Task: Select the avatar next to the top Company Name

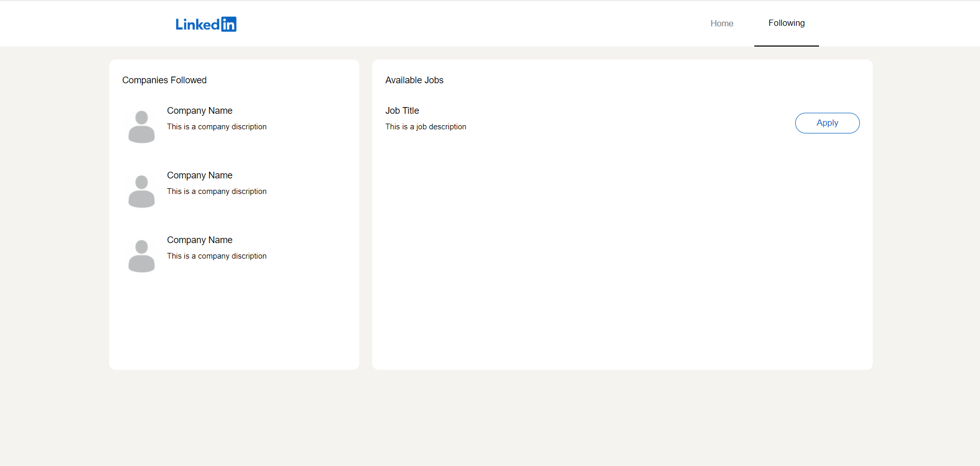Action: pyautogui.click(x=141, y=126)
